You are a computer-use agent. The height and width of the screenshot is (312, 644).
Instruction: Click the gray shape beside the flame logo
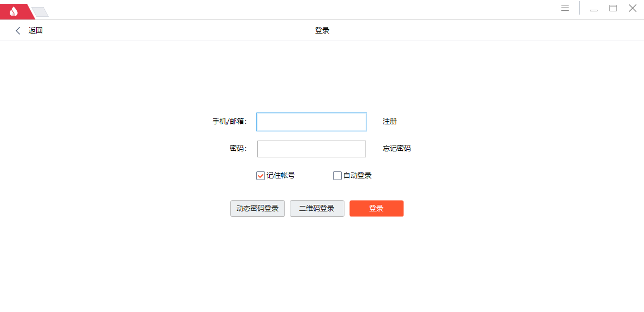[x=39, y=10]
